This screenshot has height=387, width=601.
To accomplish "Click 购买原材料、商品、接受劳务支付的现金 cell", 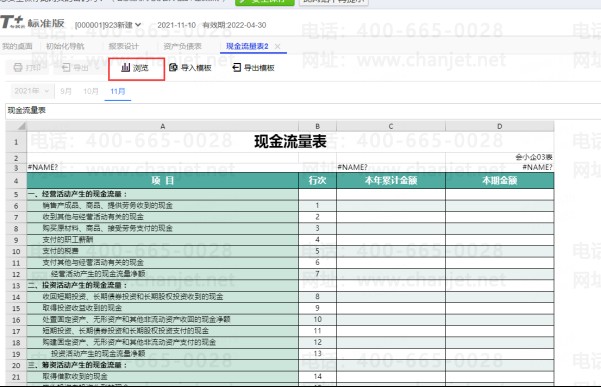I will [x=163, y=228].
